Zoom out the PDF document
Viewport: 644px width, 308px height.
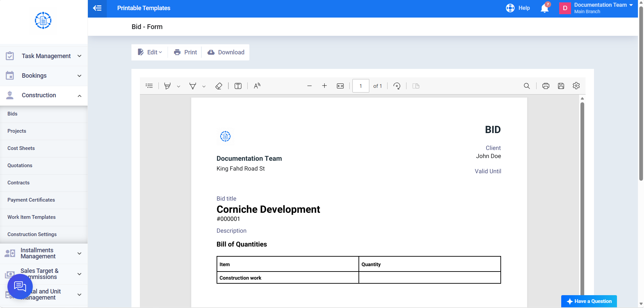[309, 86]
